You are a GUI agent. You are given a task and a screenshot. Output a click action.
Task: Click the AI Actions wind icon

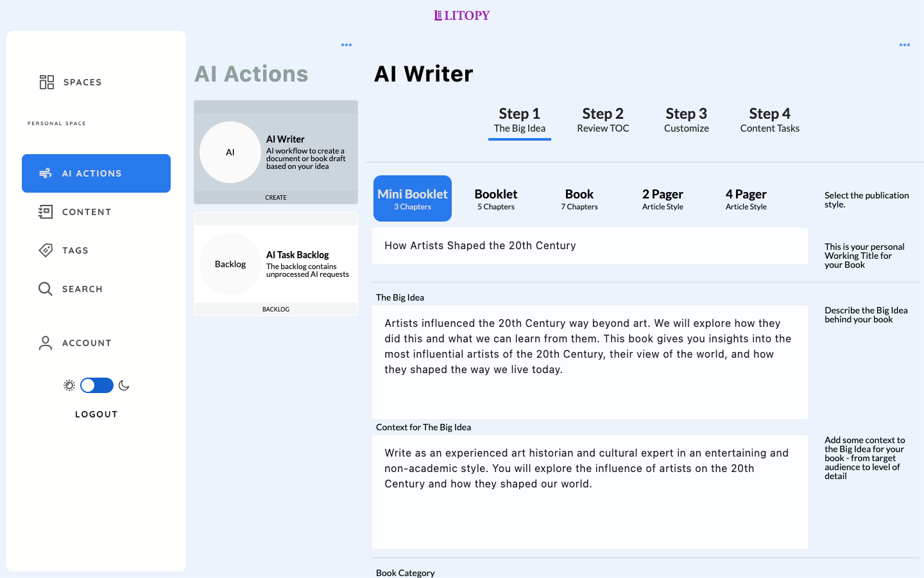click(46, 173)
